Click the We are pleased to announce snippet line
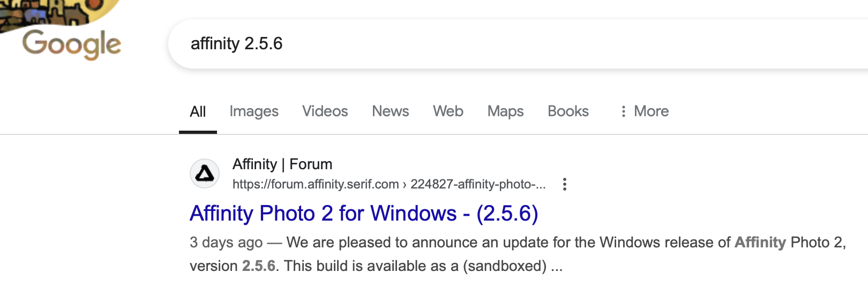868x287 pixels. (518, 243)
